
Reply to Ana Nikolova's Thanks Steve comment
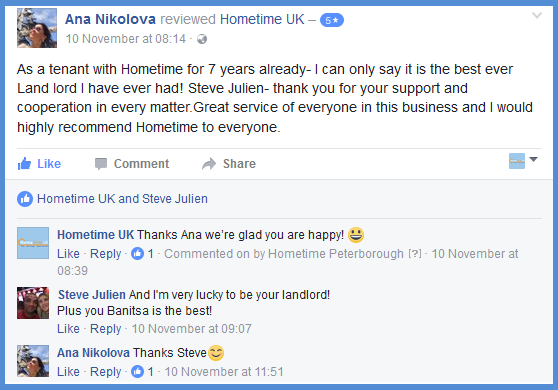[x=106, y=371]
